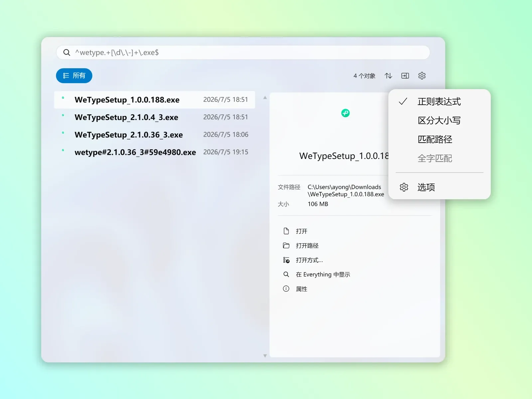Click the WeType preview icon in details pane
Viewport: 532px width, 399px height.
[345, 113]
